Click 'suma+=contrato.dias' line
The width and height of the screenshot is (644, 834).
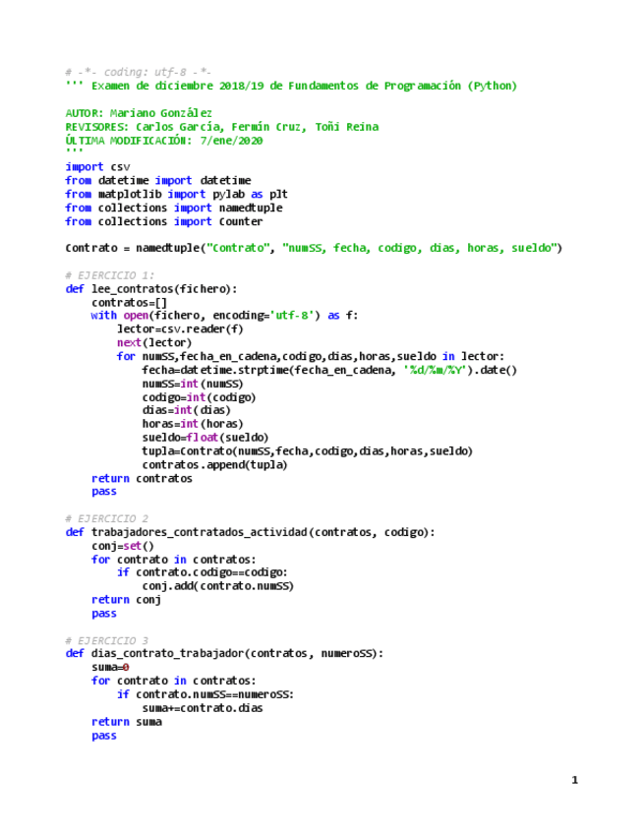pos(203,708)
